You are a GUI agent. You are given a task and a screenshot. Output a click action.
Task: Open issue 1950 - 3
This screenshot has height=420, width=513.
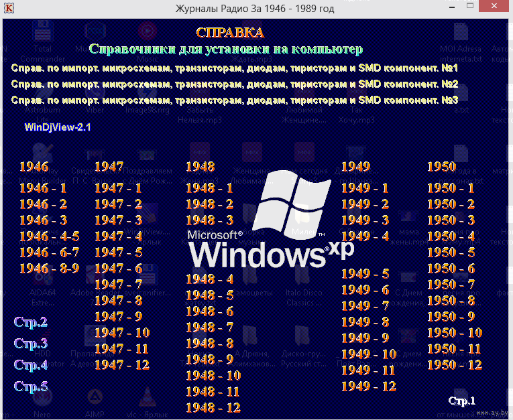click(x=451, y=220)
